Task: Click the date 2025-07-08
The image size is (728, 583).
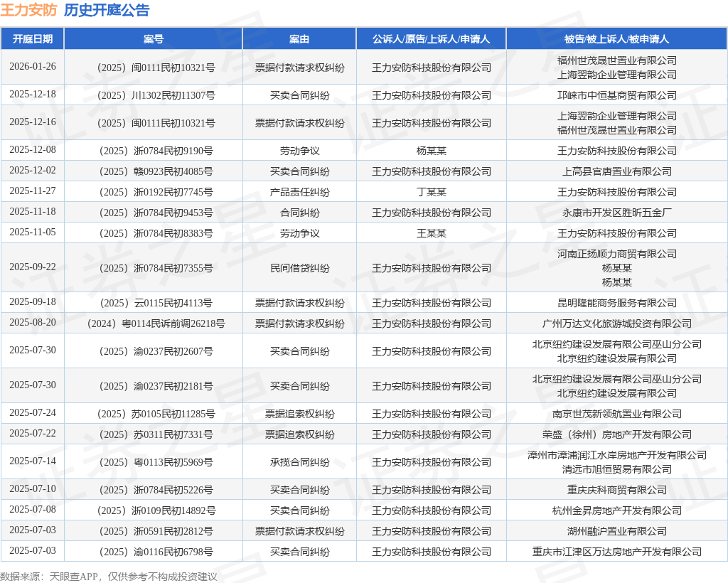Action: tap(33, 509)
